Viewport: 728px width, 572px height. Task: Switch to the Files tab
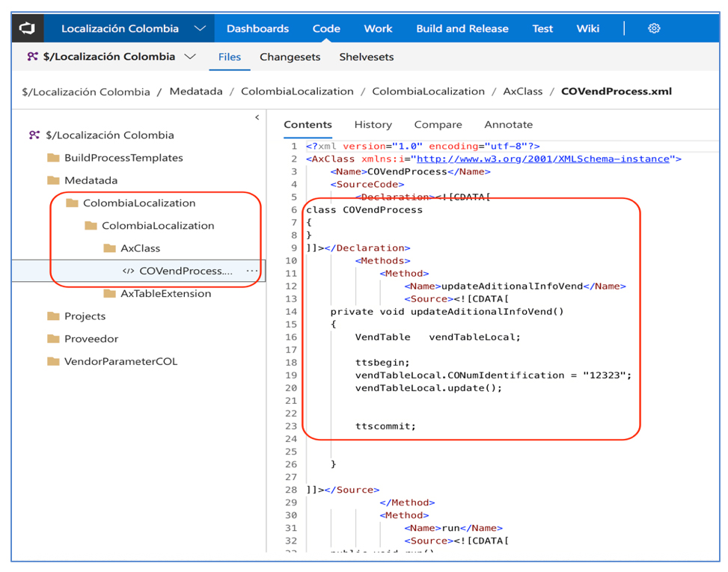230,57
